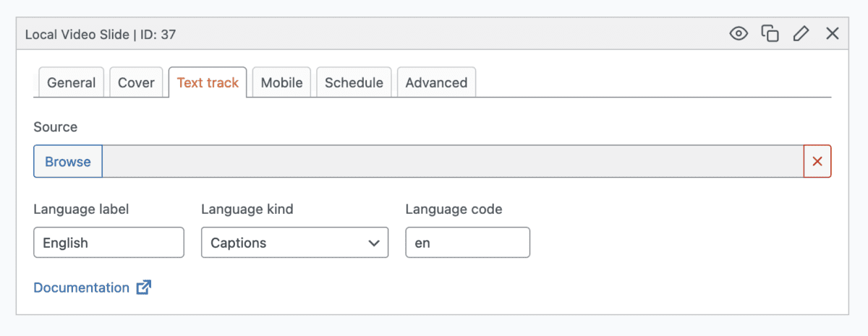The image size is (868, 336).
Task: Focus the Language label field containing English
Action: click(109, 243)
